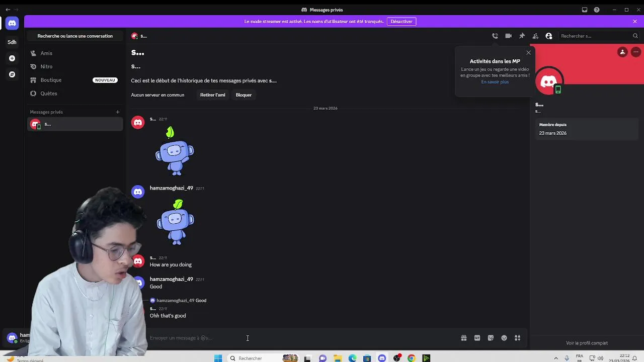Open the Nitro page

(75, 66)
